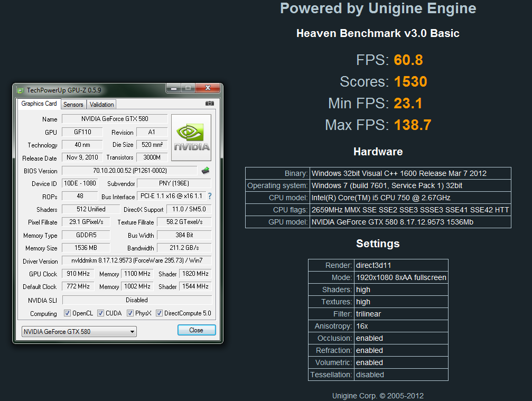Click the GPU Clock Memory field 1100 MHz

[x=137, y=274]
